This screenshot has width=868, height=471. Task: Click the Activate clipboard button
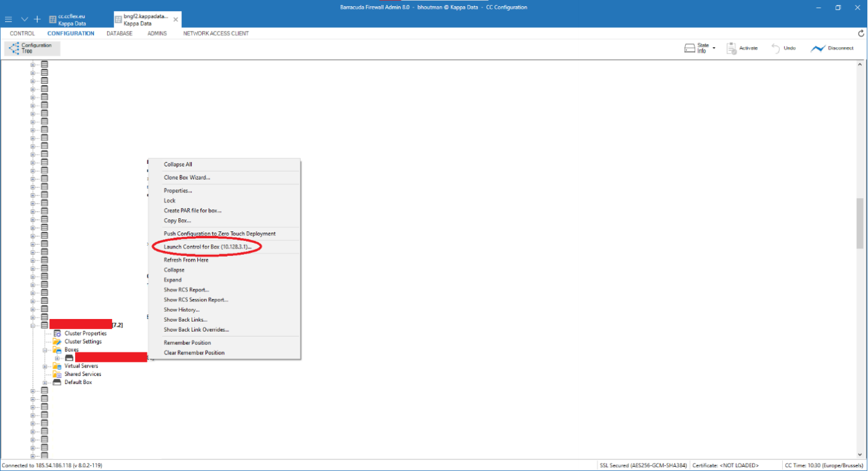(x=742, y=49)
